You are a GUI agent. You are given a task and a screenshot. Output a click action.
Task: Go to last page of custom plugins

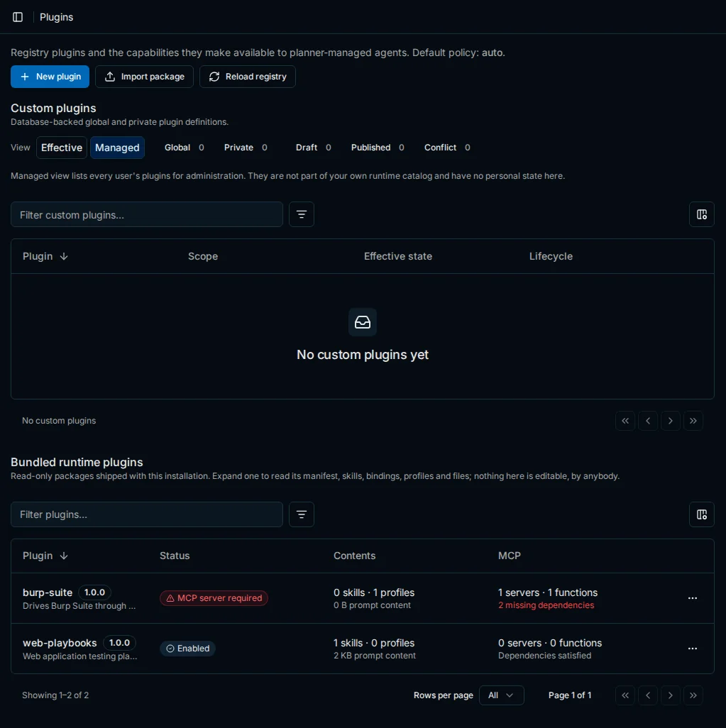(x=693, y=421)
